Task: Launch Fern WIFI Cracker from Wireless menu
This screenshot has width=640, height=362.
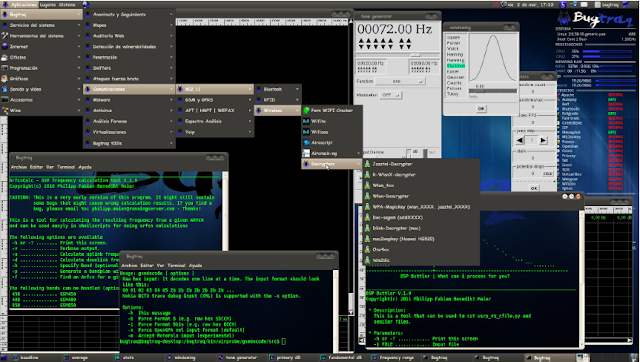Action: tap(331, 111)
